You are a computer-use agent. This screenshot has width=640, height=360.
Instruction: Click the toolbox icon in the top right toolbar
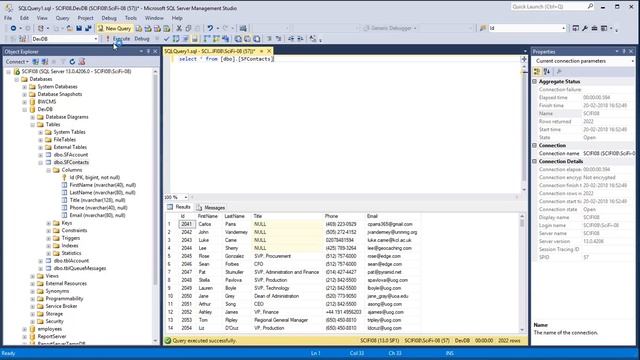pyautogui.click(x=594, y=28)
